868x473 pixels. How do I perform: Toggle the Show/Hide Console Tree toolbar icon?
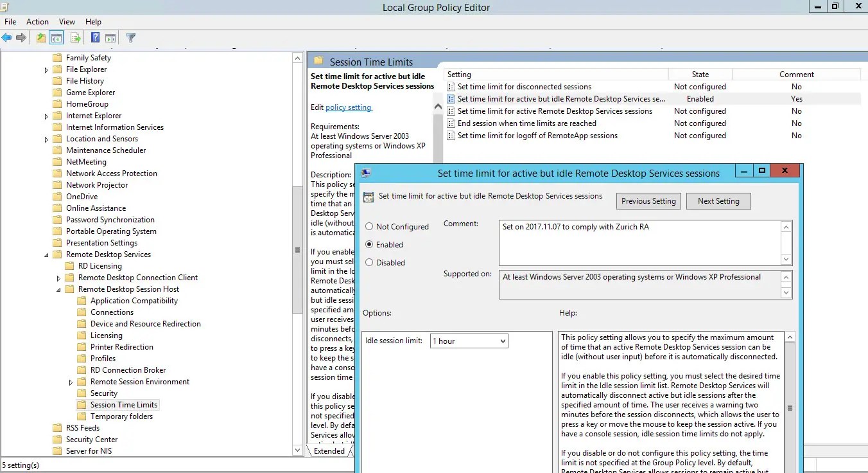[x=55, y=37]
